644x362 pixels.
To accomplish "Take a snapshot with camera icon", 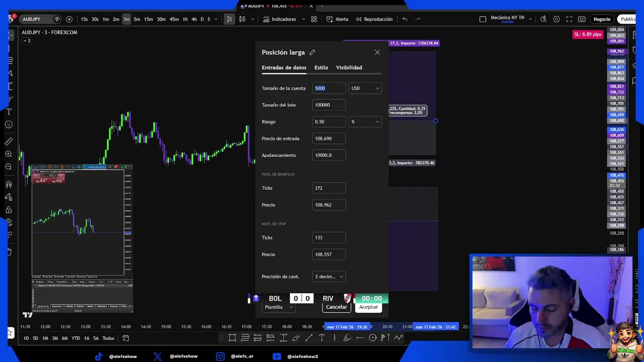I will pyautogui.click(x=582, y=19).
